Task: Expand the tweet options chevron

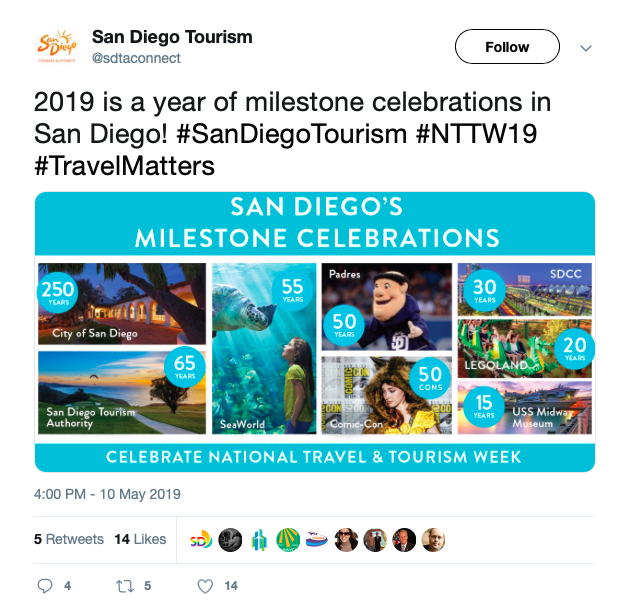Action: pos(585,48)
